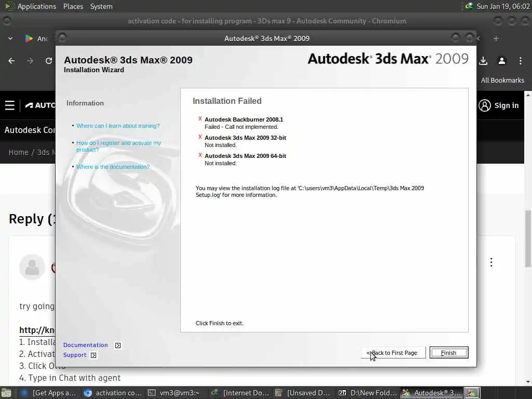
Task: Open the System menu
Action: click(x=101, y=6)
